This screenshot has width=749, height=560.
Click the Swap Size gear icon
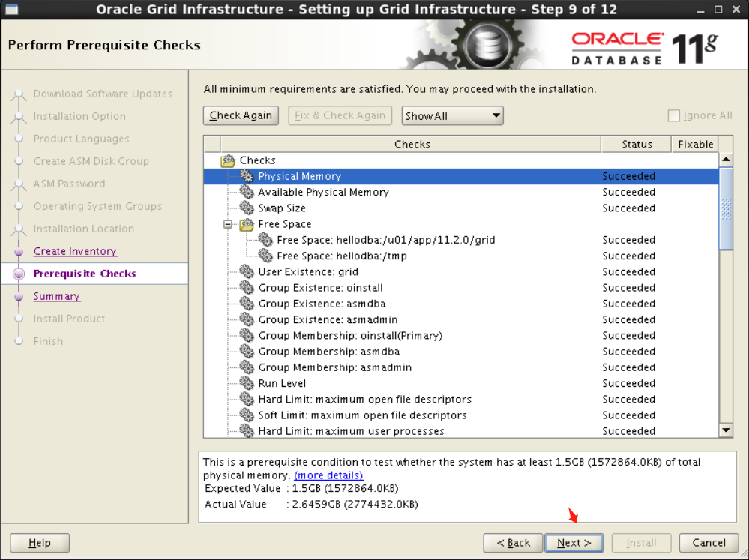[247, 208]
